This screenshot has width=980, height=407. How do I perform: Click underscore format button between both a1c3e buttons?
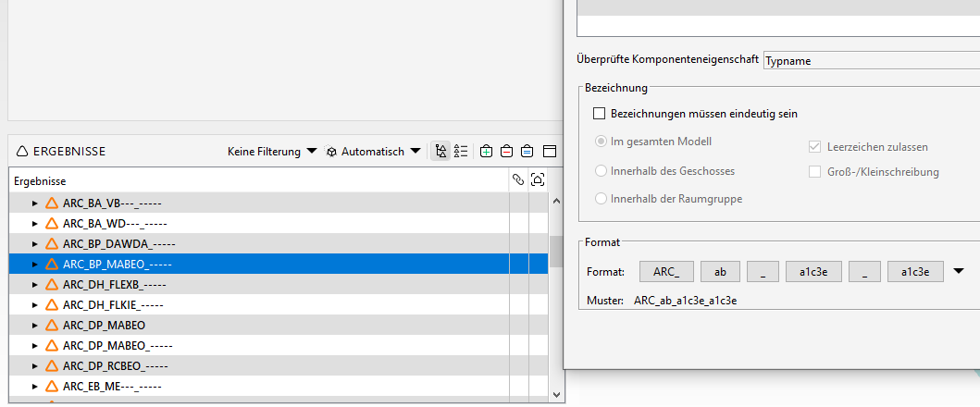pyautogui.click(x=864, y=271)
